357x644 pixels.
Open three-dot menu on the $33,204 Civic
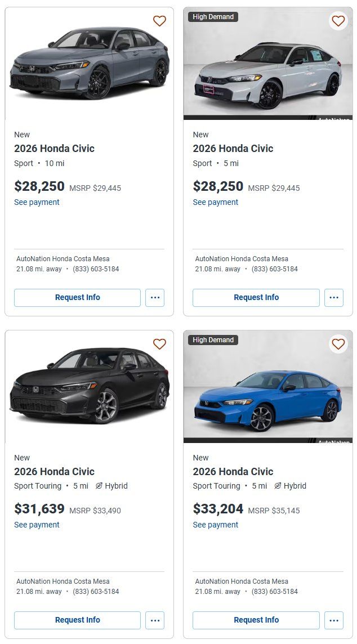click(333, 620)
